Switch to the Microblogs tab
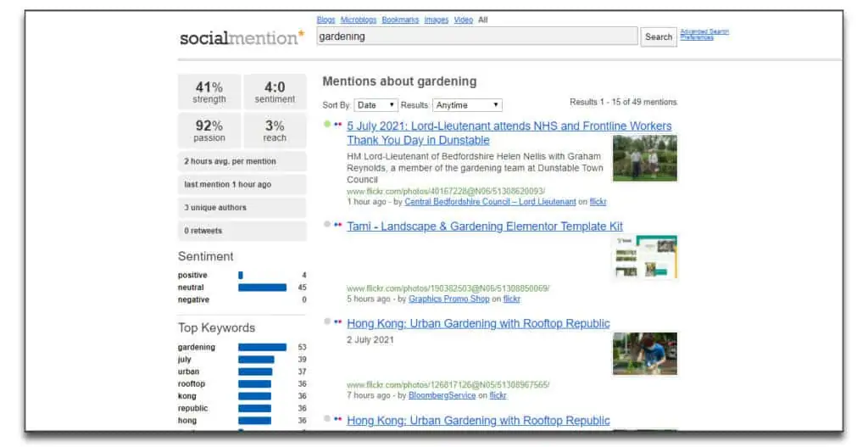868x447 pixels. point(359,20)
